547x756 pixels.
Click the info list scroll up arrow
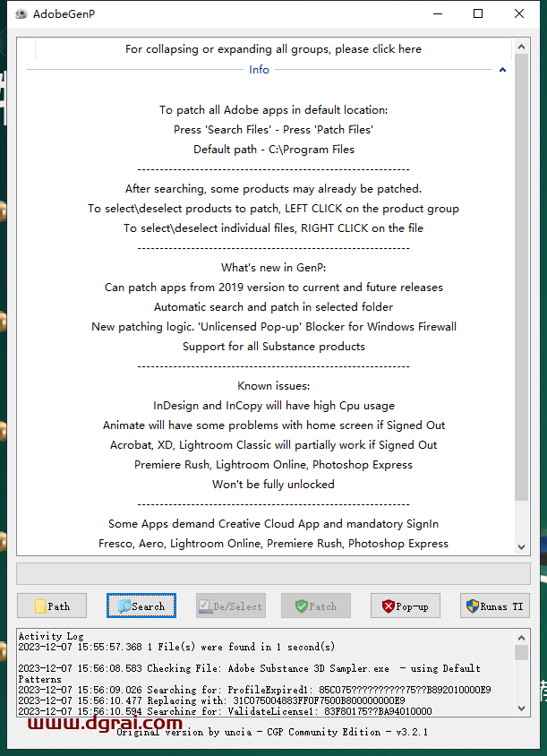[521, 47]
